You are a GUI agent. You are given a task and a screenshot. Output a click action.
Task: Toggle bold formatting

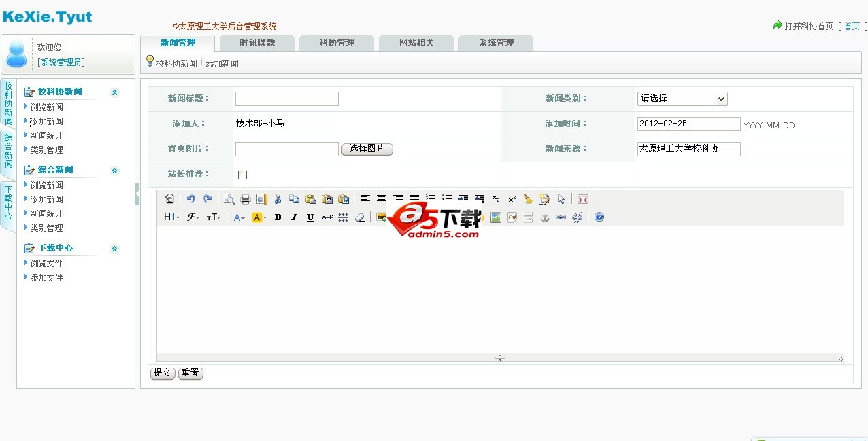coord(278,217)
